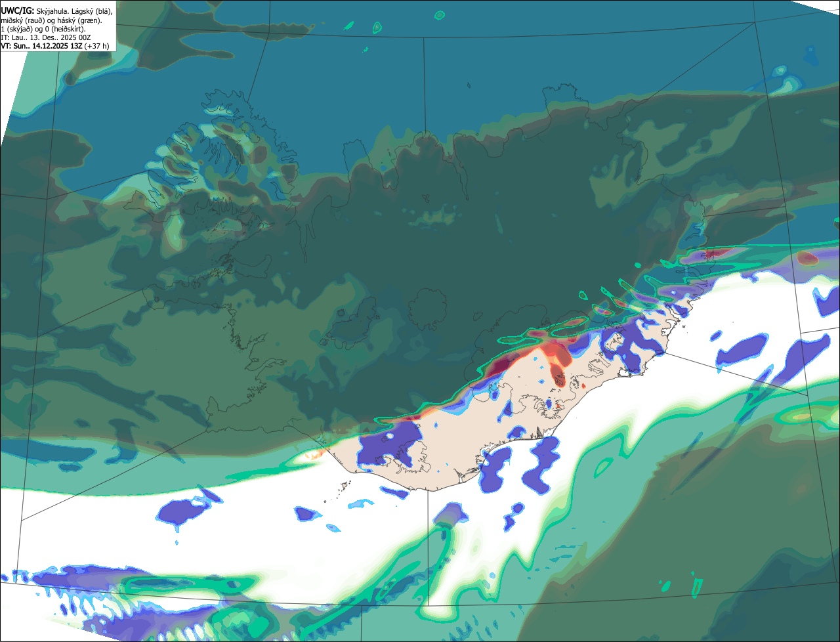
Task: Click the '1 (skýjað) og 0 (heiðskírt).' line
Action: pos(43,29)
